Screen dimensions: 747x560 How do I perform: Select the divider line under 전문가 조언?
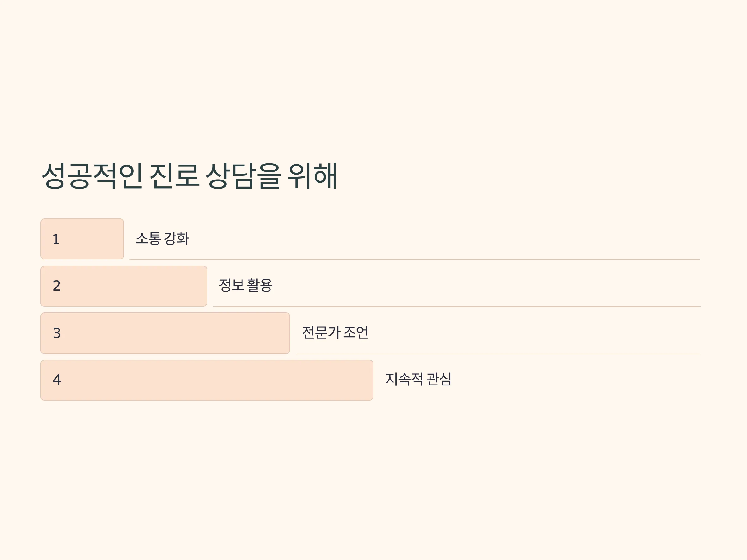point(498,354)
